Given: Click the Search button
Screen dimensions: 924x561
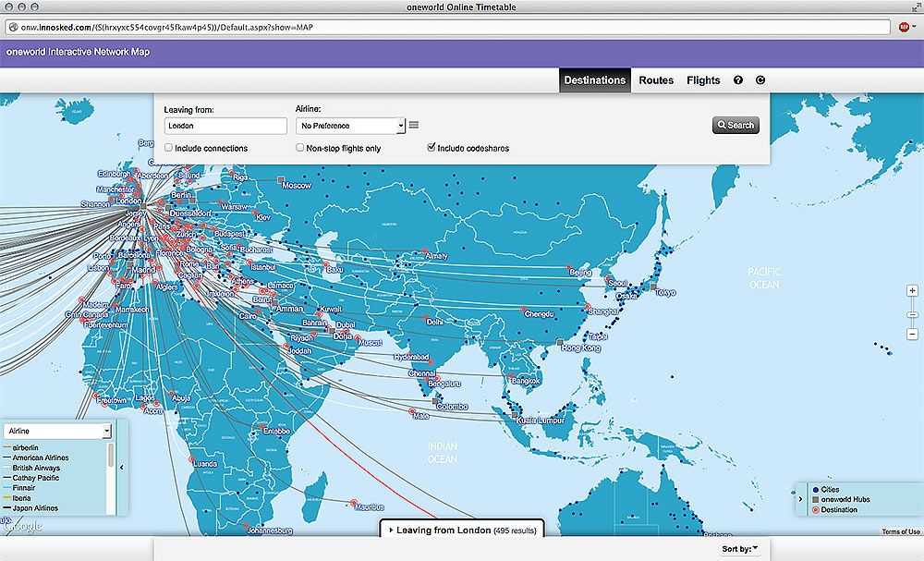Looking at the screenshot, I should point(736,125).
